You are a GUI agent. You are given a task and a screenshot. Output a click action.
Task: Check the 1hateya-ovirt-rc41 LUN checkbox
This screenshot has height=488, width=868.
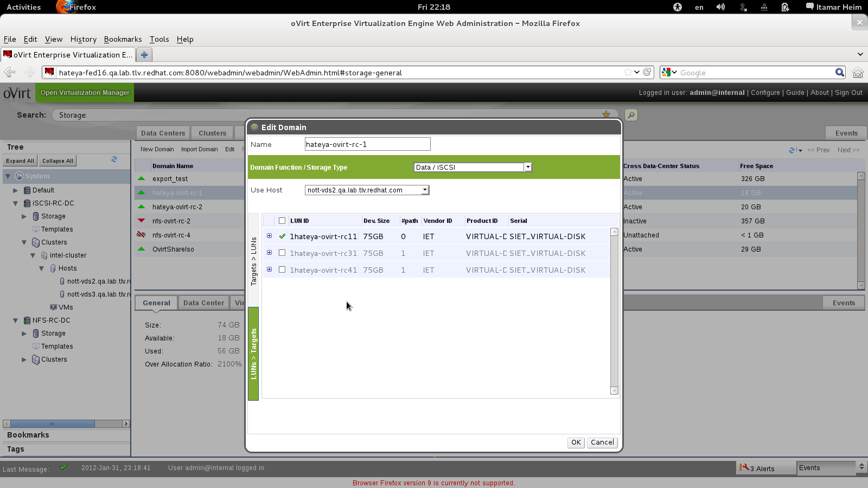(282, 269)
